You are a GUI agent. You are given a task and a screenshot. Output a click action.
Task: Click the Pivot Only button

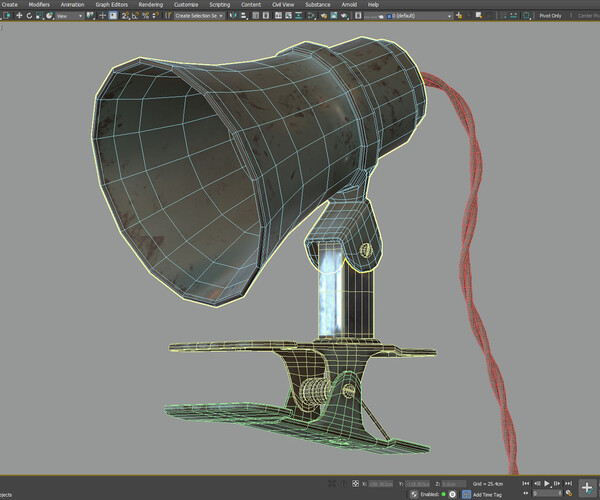click(551, 16)
